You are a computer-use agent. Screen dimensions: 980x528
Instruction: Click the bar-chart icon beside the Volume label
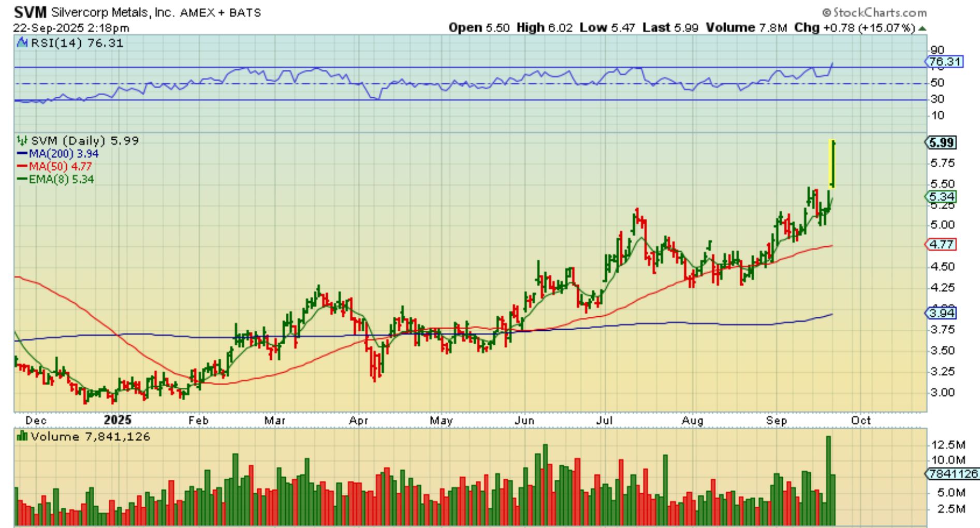coord(22,436)
